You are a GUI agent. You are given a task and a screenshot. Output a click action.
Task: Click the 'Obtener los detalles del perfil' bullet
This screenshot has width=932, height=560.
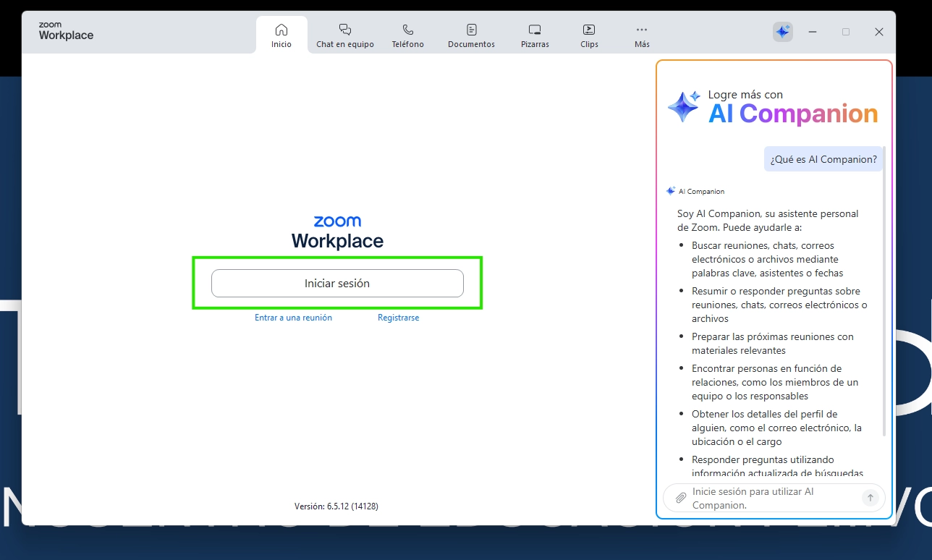coord(776,428)
